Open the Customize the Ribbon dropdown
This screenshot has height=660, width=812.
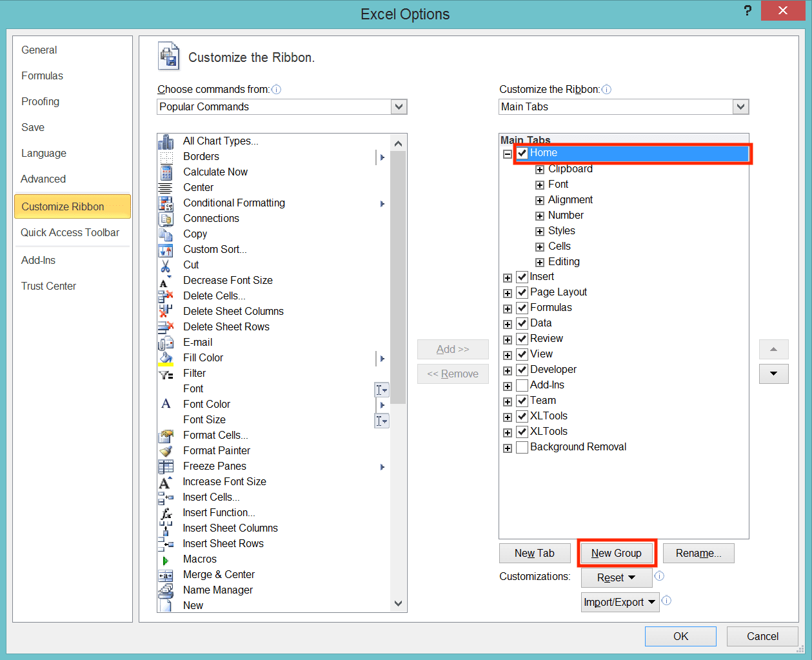(x=741, y=107)
